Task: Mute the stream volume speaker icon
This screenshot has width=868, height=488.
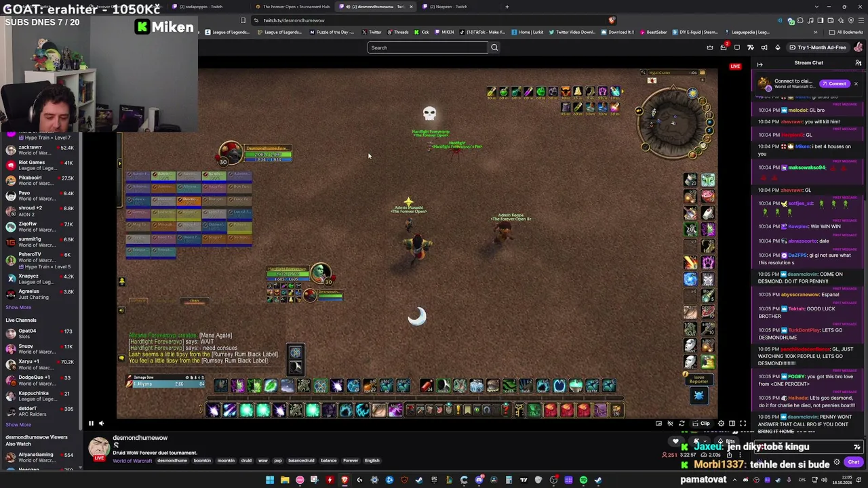Action: pos(101,423)
